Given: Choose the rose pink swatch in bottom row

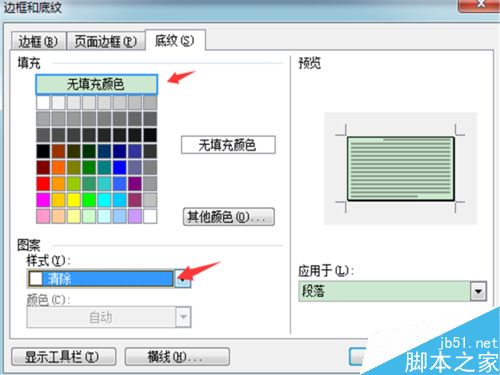Looking at the screenshot, I should tap(43, 216).
